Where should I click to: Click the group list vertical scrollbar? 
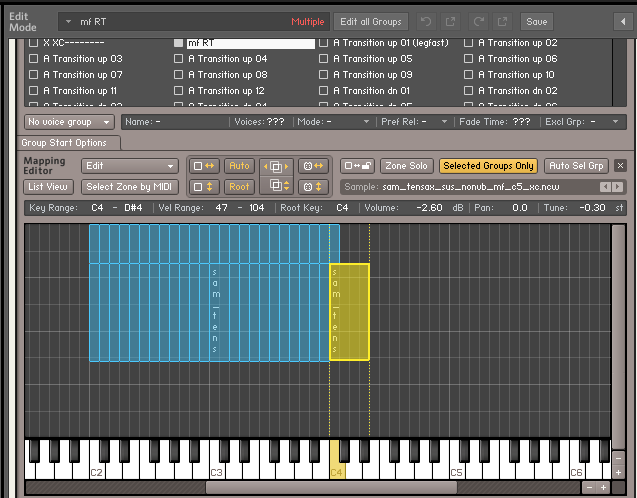click(619, 72)
